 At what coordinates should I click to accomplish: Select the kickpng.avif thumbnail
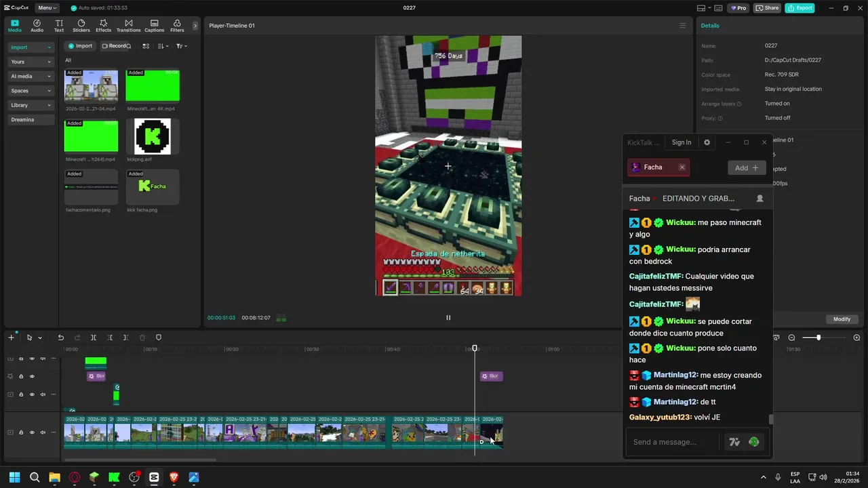(153, 136)
